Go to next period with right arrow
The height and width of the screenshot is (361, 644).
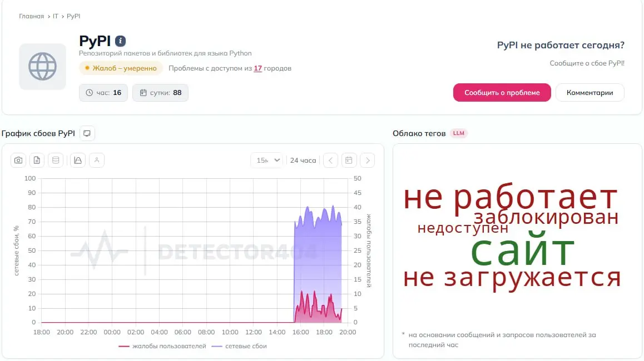[x=368, y=161]
